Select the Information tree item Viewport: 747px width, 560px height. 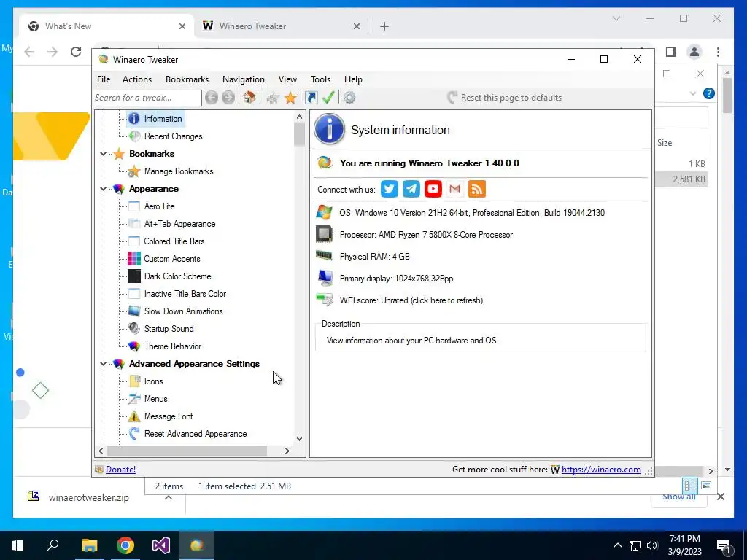click(x=163, y=119)
